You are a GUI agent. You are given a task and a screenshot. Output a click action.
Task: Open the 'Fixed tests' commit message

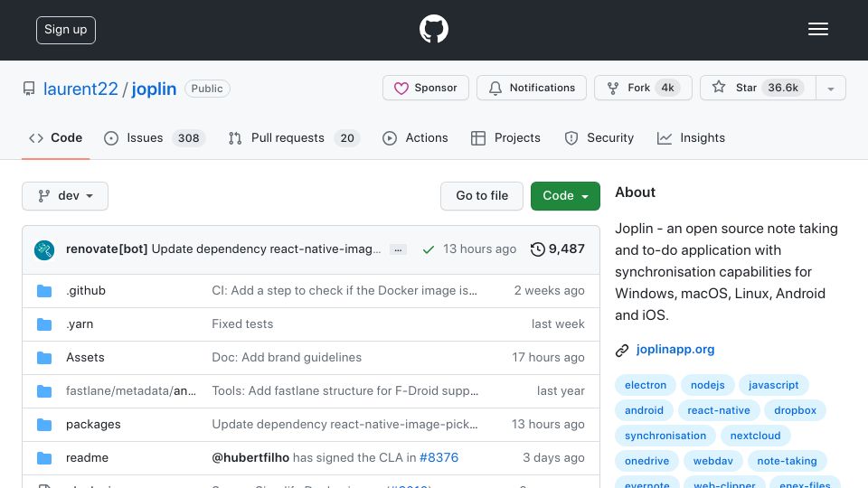click(x=242, y=324)
